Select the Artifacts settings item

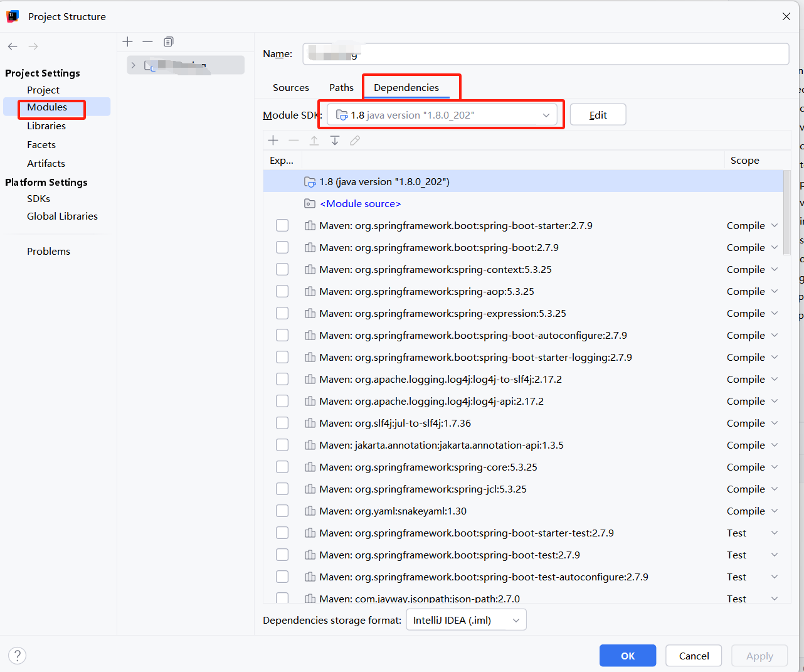[x=46, y=163]
